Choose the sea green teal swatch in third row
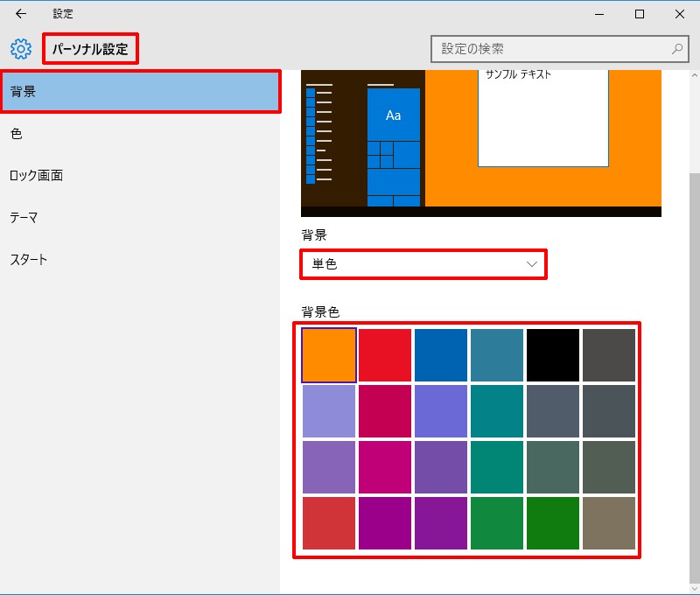Screen dimensions: 700x595 tap(497, 467)
